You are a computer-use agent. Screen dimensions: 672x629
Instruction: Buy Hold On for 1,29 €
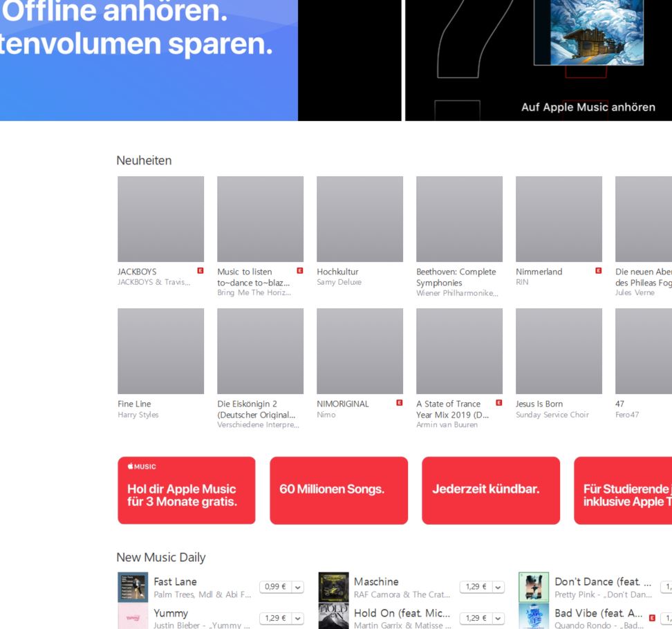point(476,618)
